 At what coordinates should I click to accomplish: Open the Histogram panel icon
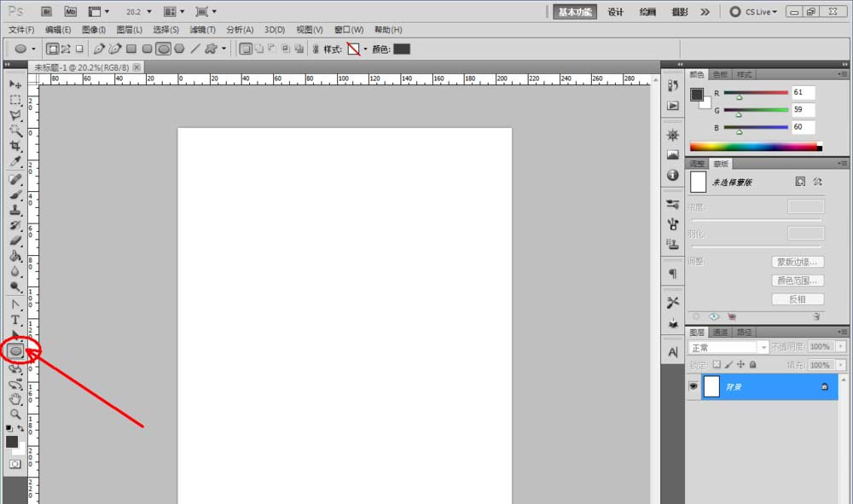[x=673, y=155]
